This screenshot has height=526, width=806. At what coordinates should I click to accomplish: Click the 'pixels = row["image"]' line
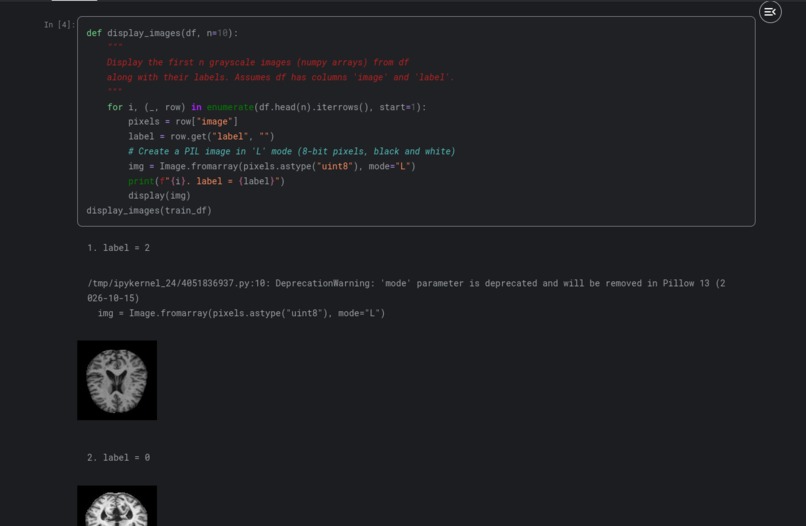coord(183,121)
